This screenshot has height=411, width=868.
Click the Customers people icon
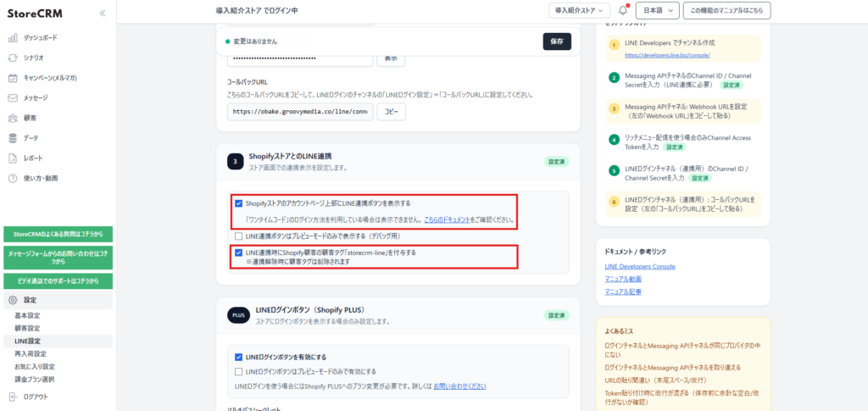13,118
